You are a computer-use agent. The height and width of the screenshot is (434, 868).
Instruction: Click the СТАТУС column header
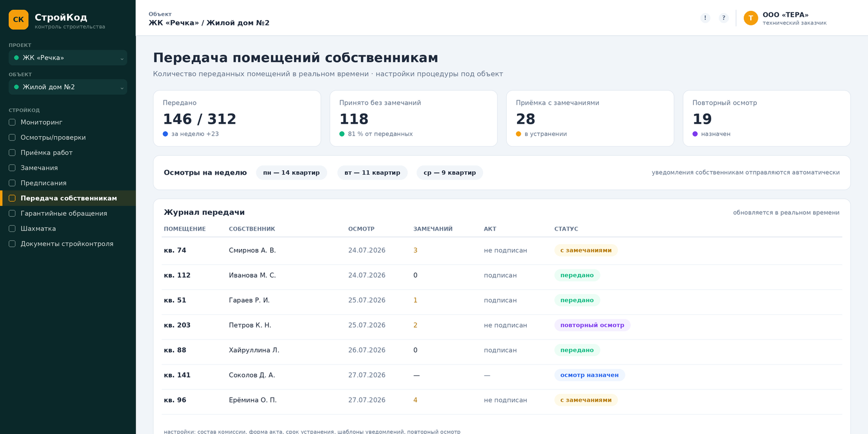pyautogui.click(x=566, y=229)
